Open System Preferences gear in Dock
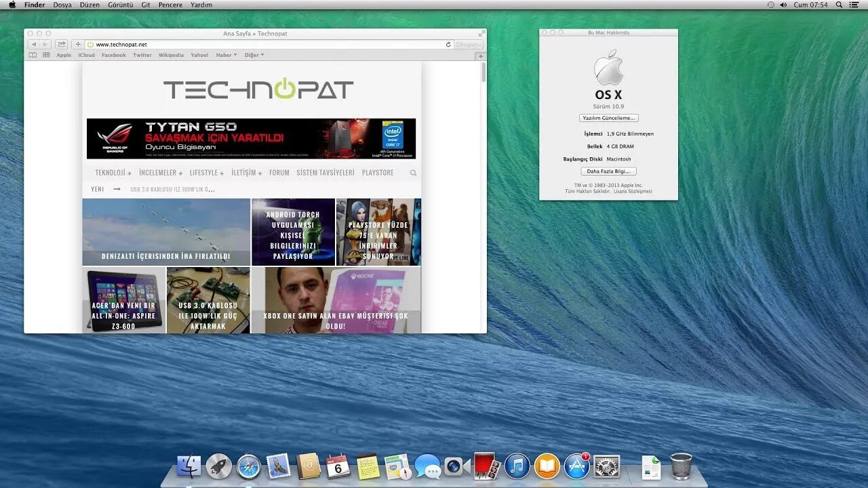Screen dimensions: 868x488 [607, 466]
